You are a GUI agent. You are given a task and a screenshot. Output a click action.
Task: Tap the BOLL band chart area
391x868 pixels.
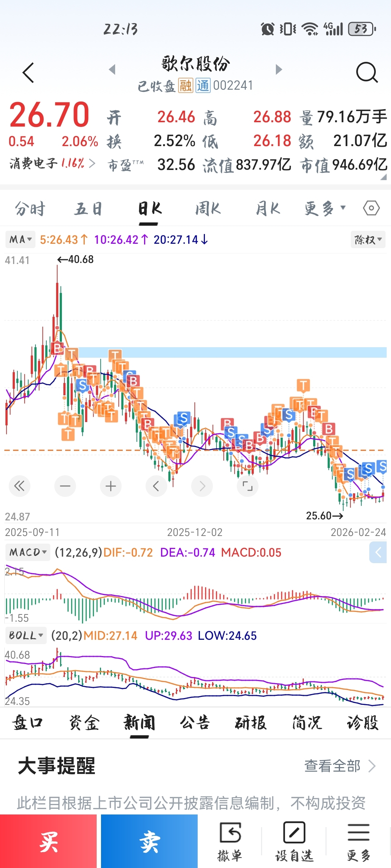[195, 676]
